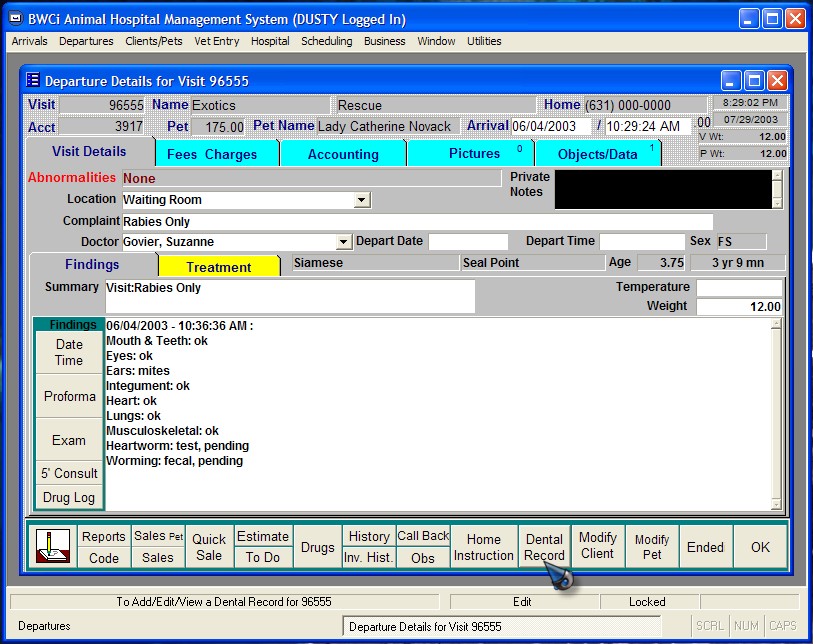Click the 'Heartworm: test, pending' line
The image size is (813, 644).
click(x=177, y=446)
